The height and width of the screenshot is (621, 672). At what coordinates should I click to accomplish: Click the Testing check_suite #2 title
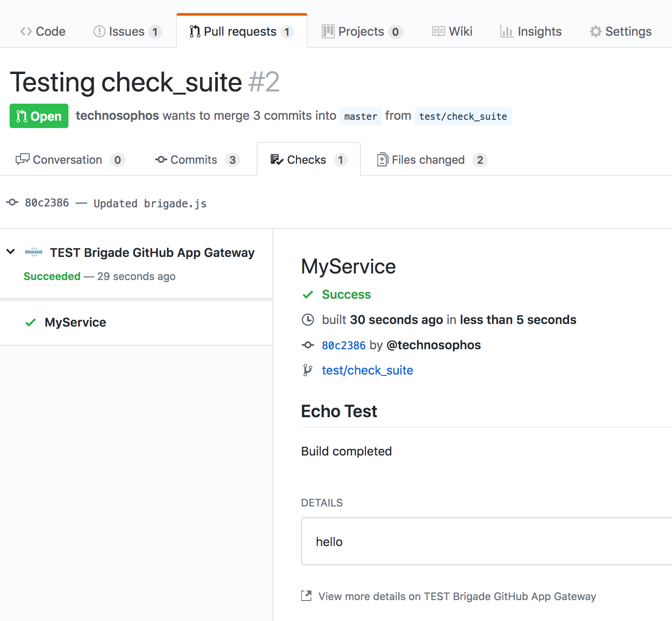(x=145, y=82)
